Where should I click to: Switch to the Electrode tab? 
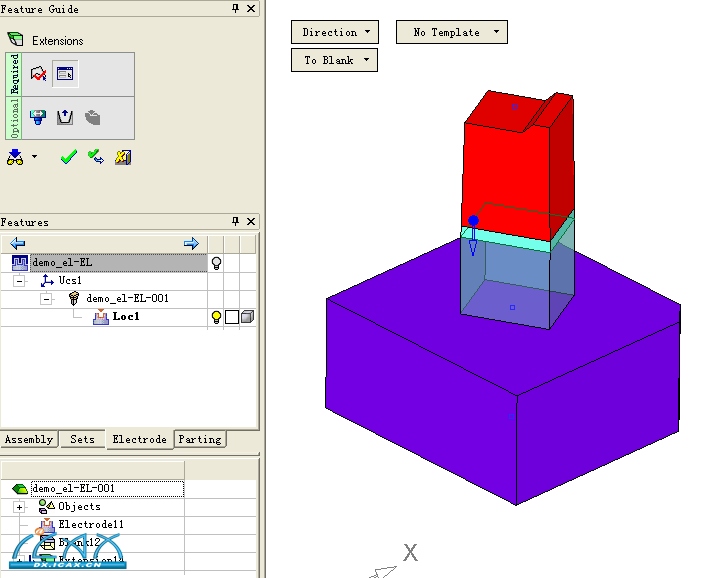pos(140,439)
